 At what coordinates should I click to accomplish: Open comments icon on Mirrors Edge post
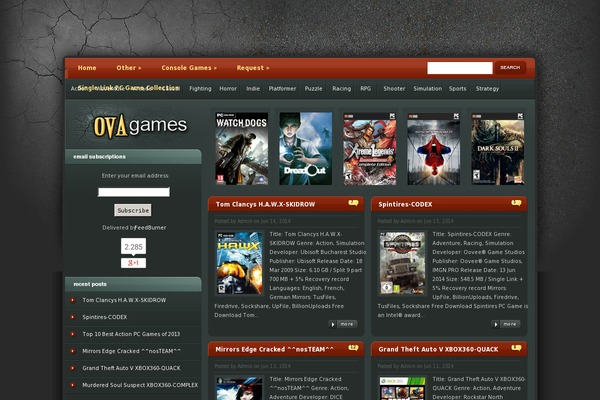[x=353, y=348]
